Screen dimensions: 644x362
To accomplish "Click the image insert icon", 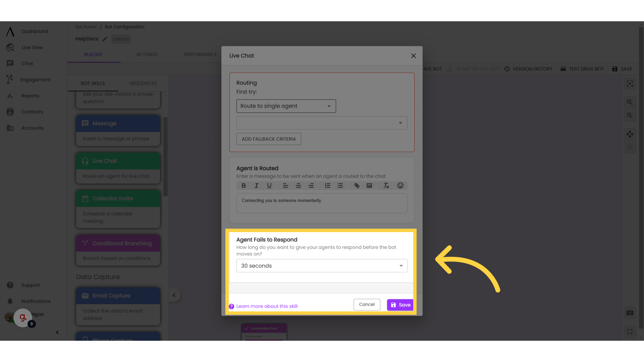I will click(369, 185).
